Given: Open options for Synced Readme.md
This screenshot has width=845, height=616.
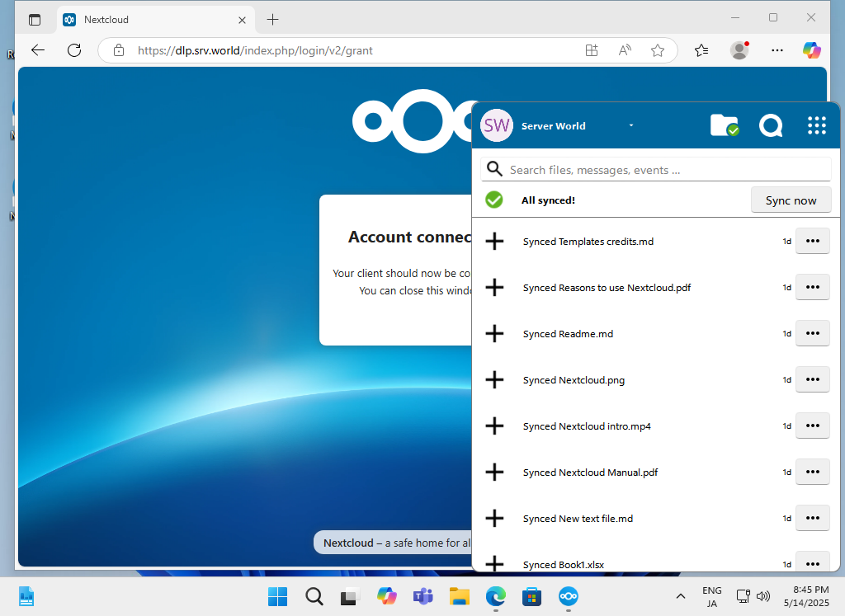Looking at the screenshot, I should [812, 334].
